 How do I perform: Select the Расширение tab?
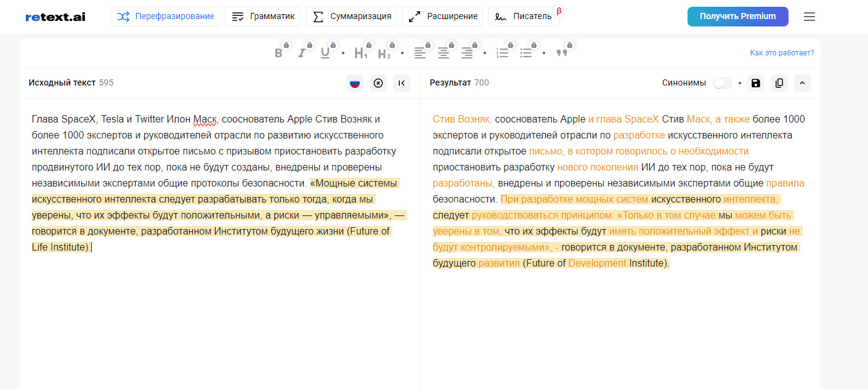[442, 17]
